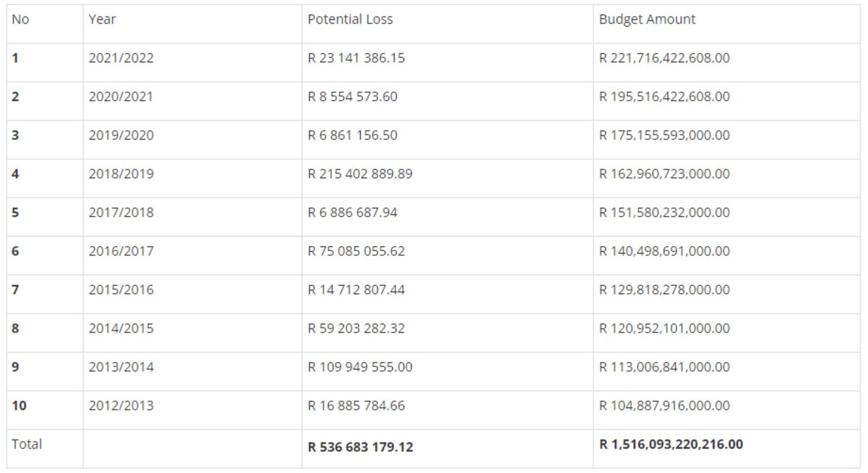Click potential loss R 215 402 889.89
The width and height of the screenshot is (868, 473).
(x=360, y=174)
